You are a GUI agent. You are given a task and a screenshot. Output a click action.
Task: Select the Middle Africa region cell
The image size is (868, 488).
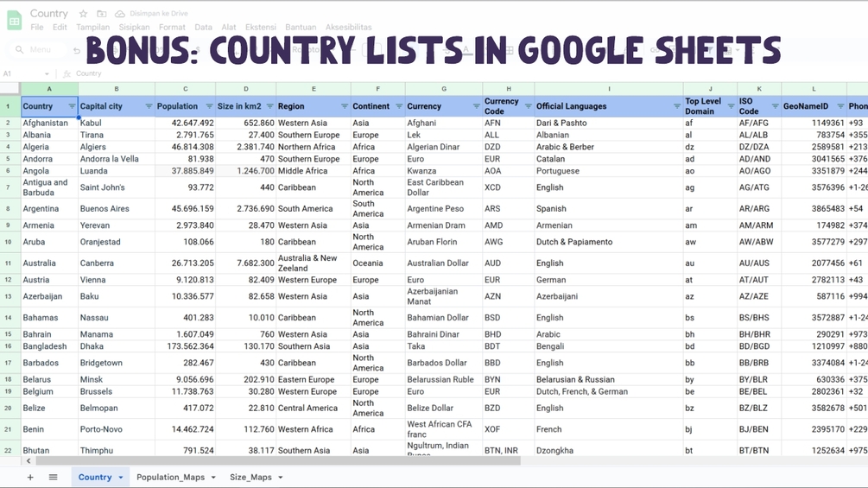point(314,171)
